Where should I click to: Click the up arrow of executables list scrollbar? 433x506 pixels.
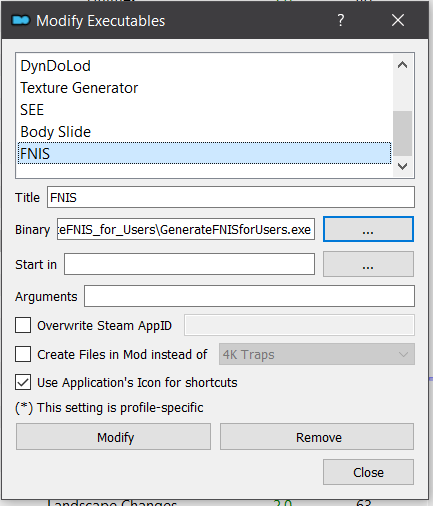point(403,65)
